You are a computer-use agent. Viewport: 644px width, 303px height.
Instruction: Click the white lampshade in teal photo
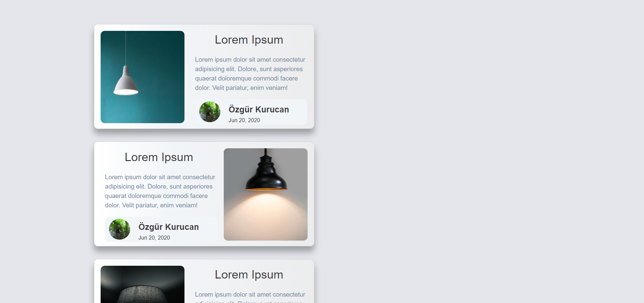click(126, 82)
